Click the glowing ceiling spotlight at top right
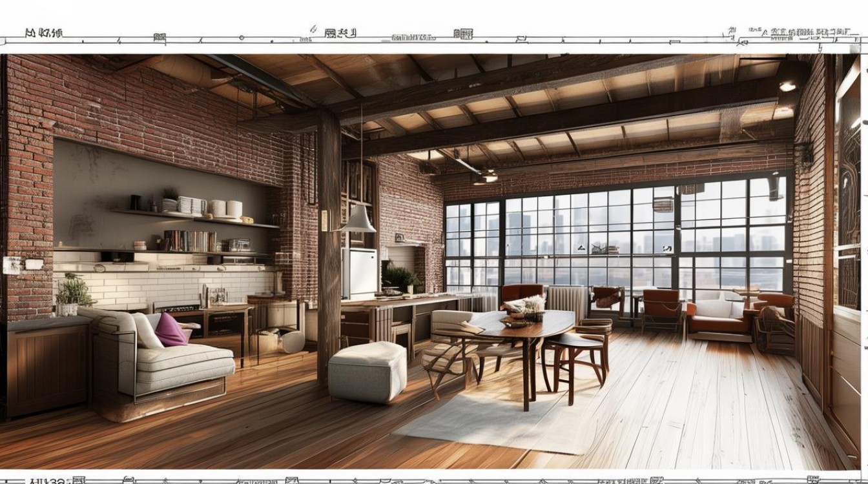This screenshot has height=484, width=868. point(787,86)
